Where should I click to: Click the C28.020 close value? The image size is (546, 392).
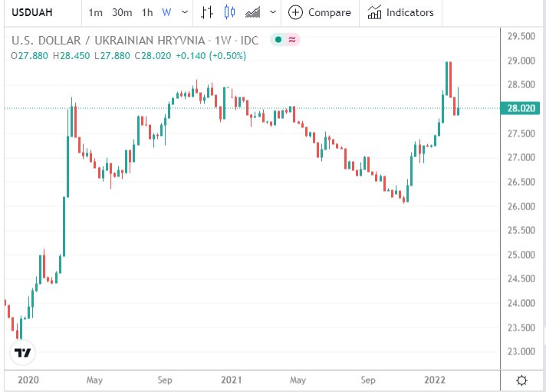coord(153,56)
